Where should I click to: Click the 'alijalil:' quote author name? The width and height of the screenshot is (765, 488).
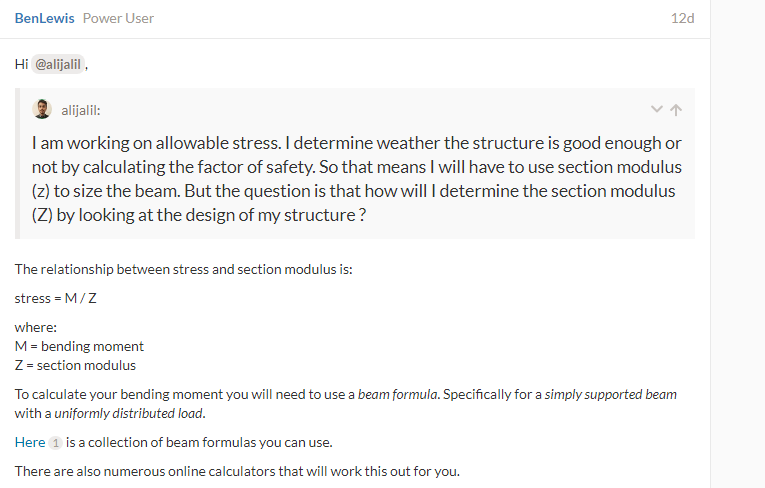[81, 110]
